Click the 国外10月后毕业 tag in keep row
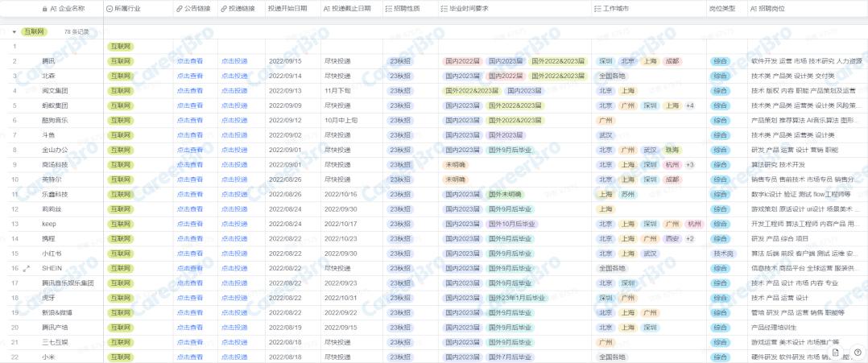Viewport: 868px width, 363px height. (512, 224)
